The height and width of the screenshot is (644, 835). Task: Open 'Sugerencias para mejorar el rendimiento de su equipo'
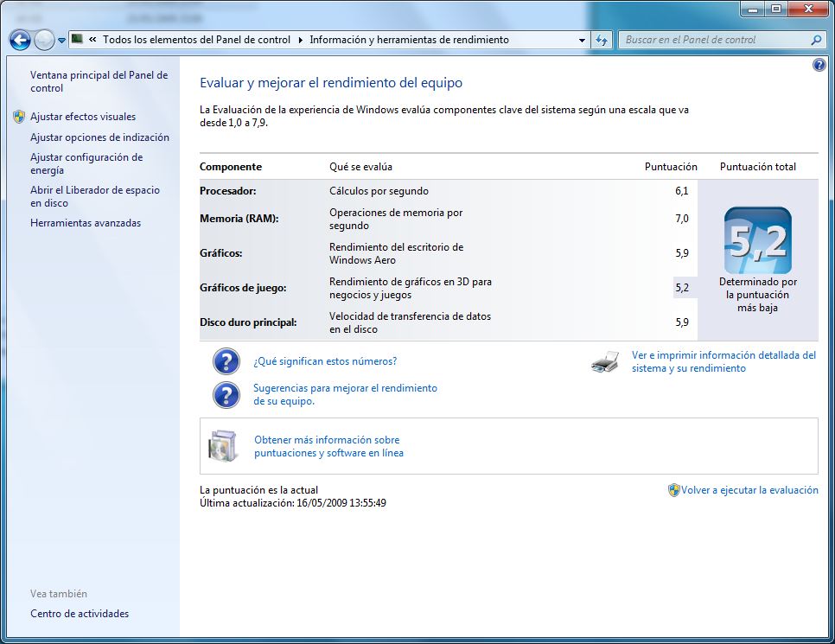click(345, 395)
